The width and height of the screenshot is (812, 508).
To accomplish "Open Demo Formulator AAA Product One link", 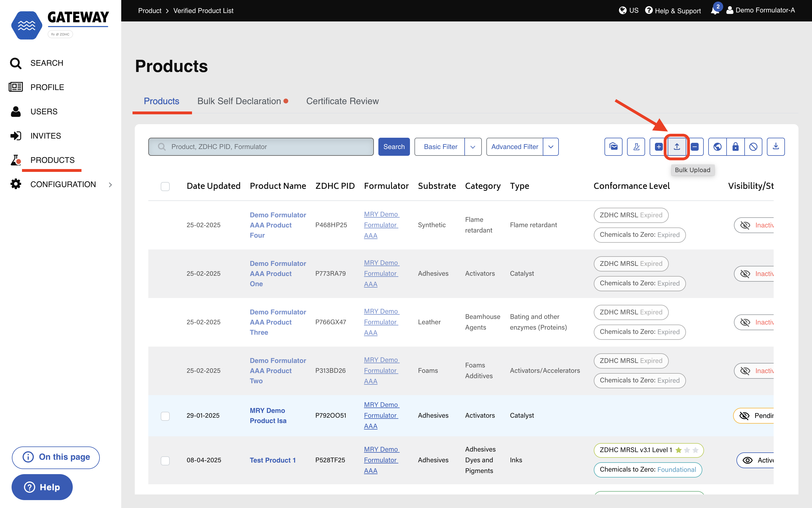I will pyautogui.click(x=278, y=273).
